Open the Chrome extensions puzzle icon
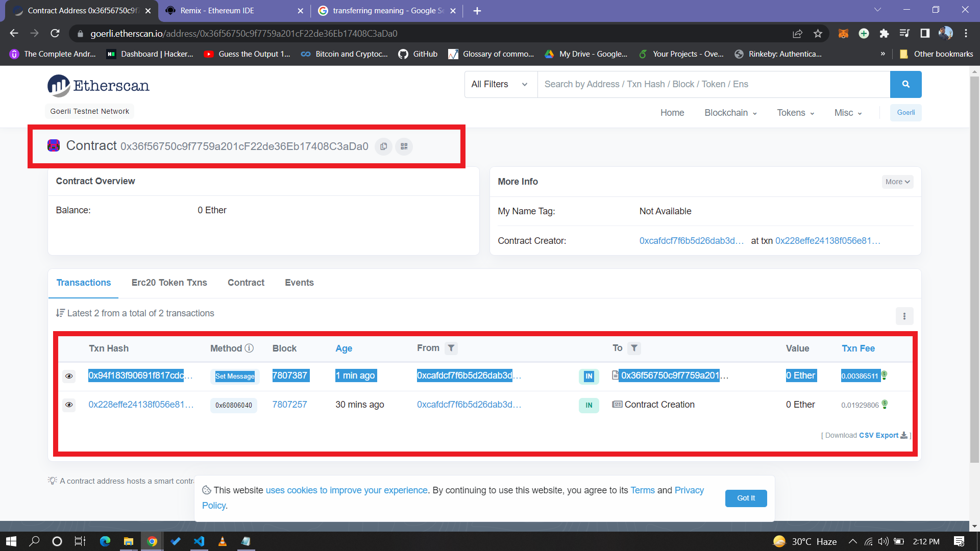The height and width of the screenshot is (551, 980). [884, 34]
